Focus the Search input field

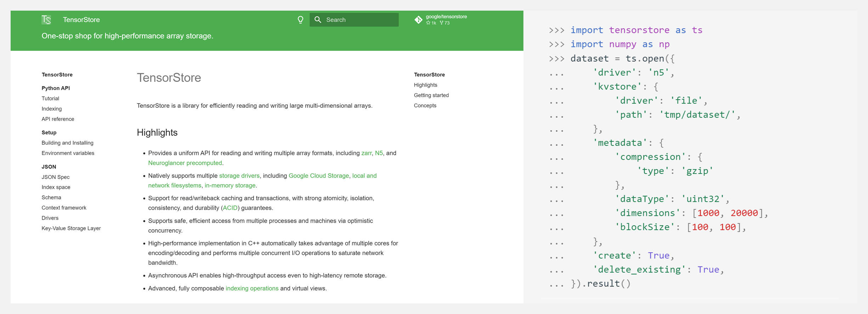coord(354,20)
